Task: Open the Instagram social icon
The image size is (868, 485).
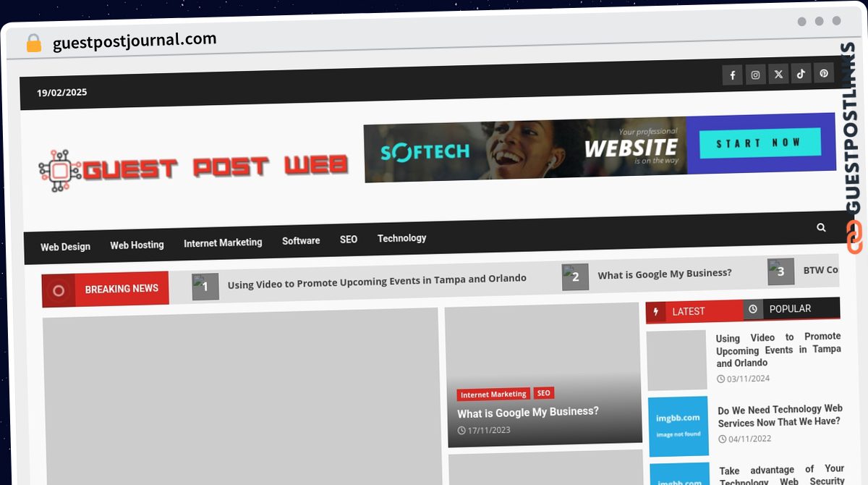Action: click(755, 75)
